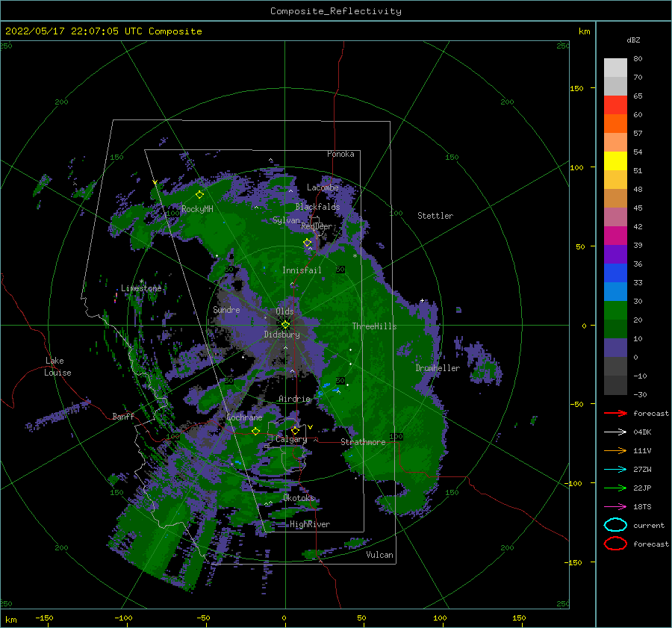Click the 22JP legend label

coord(642,488)
